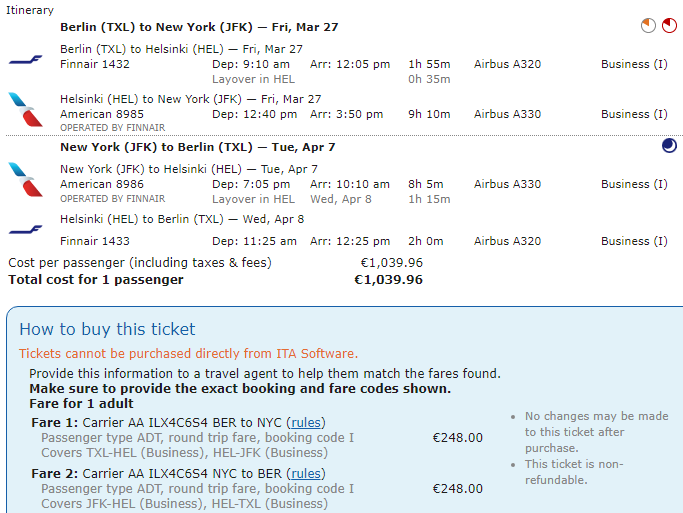The width and height of the screenshot is (683, 513).
Task: Click the total cost amount for 1 passenger
Action: point(388,280)
